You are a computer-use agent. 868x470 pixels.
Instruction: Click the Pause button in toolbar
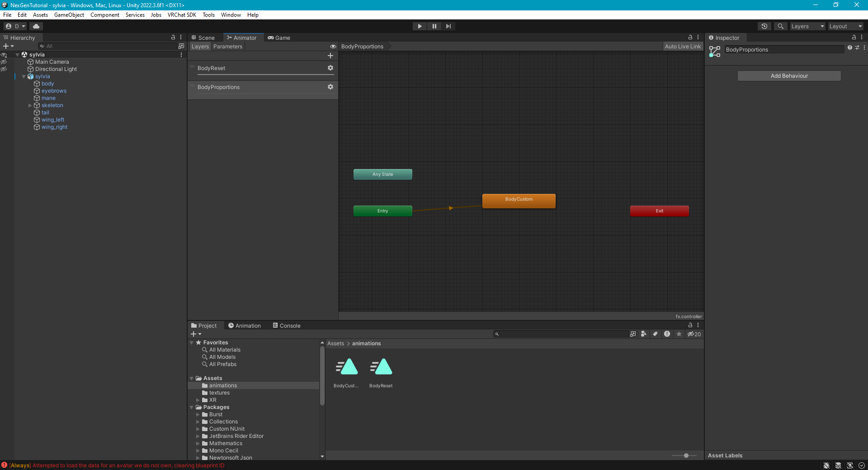coord(434,26)
